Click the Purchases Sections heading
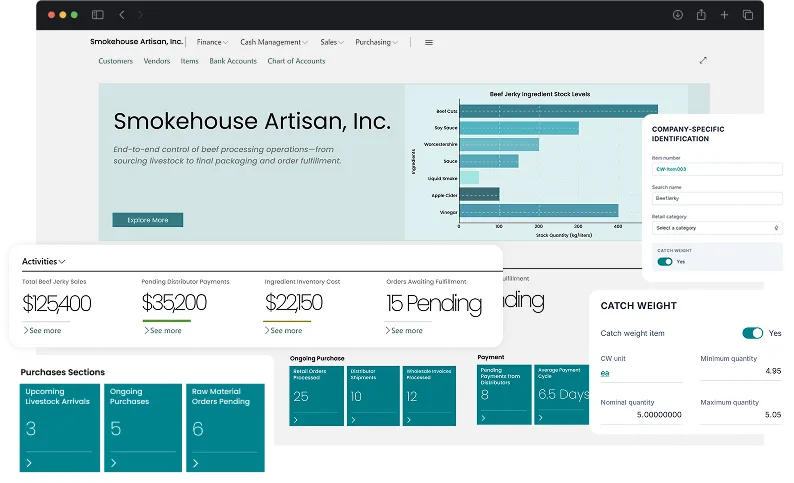The image size is (794, 483). pos(63,372)
